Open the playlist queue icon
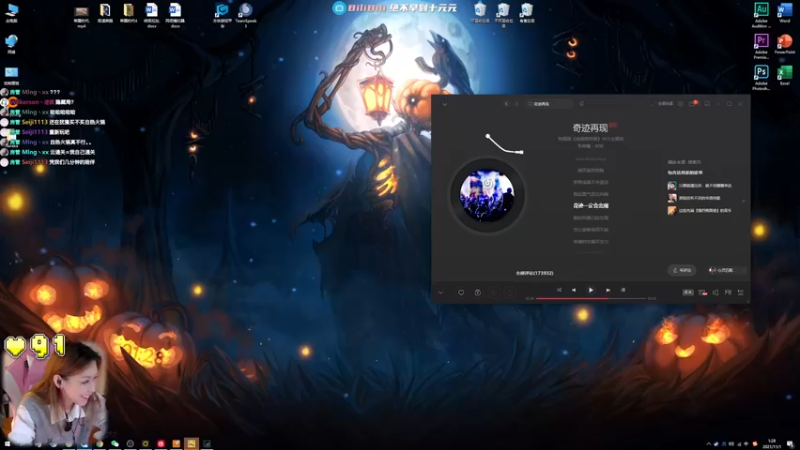Viewport: 800px width, 450px height. coord(741,292)
